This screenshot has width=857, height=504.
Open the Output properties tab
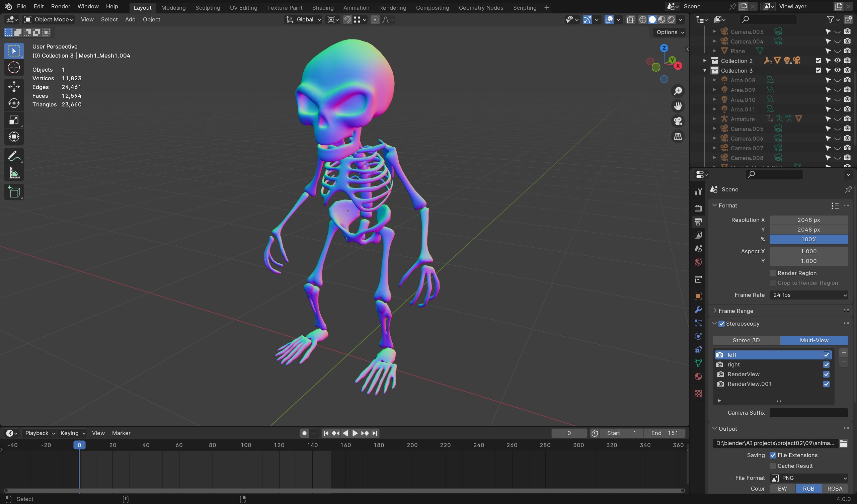pos(698,222)
